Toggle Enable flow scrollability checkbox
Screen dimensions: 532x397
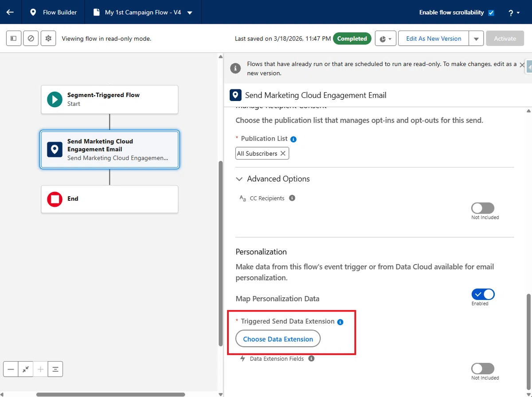(491, 12)
